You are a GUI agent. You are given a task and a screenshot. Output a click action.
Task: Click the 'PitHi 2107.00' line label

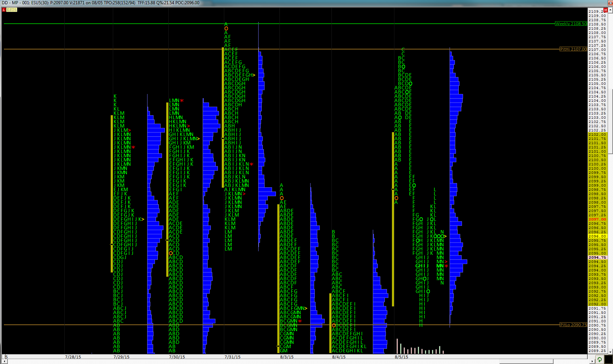click(x=573, y=49)
